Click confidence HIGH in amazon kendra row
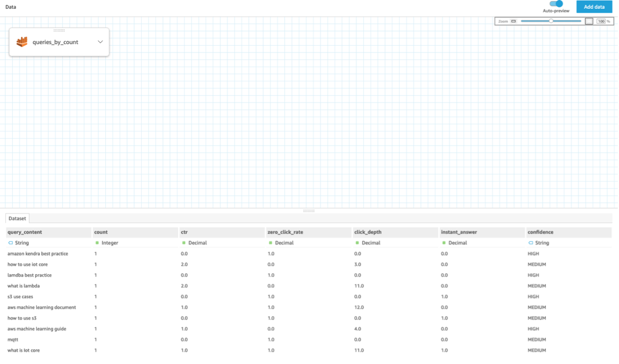The image size is (619, 364). 533,254
